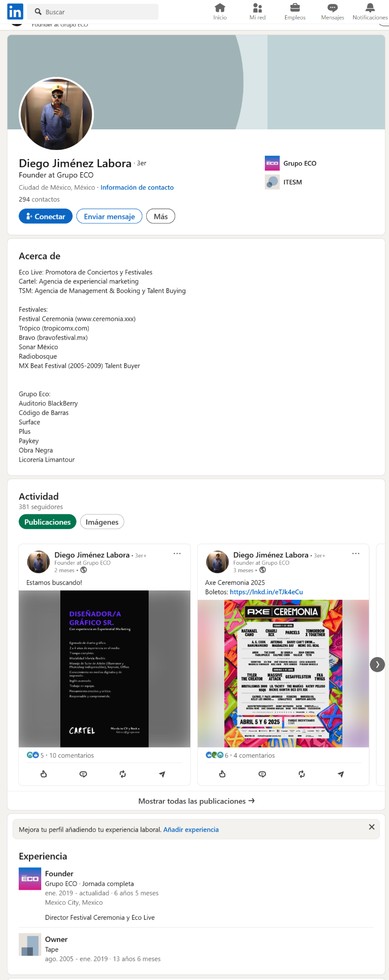Open Mi red people icon

[x=258, y=8]
